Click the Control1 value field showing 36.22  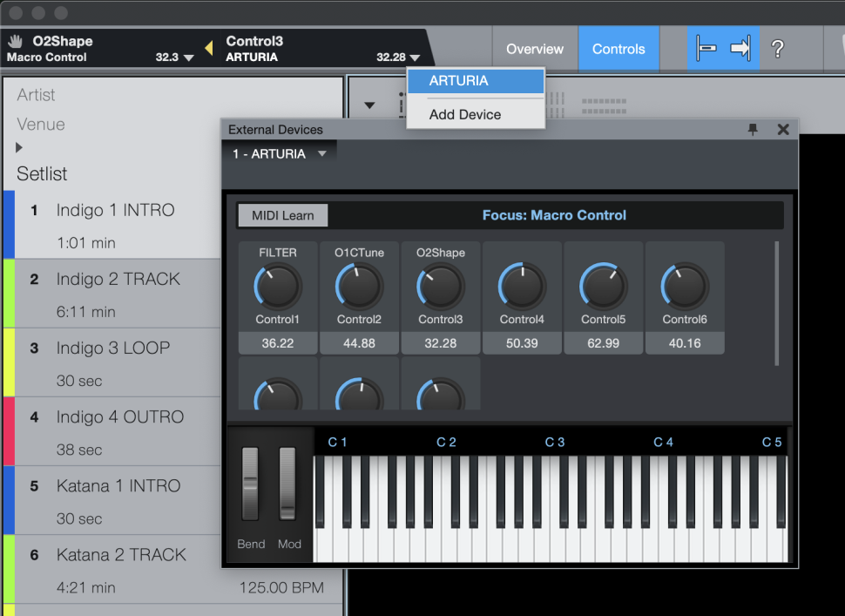tap(278, 343)
